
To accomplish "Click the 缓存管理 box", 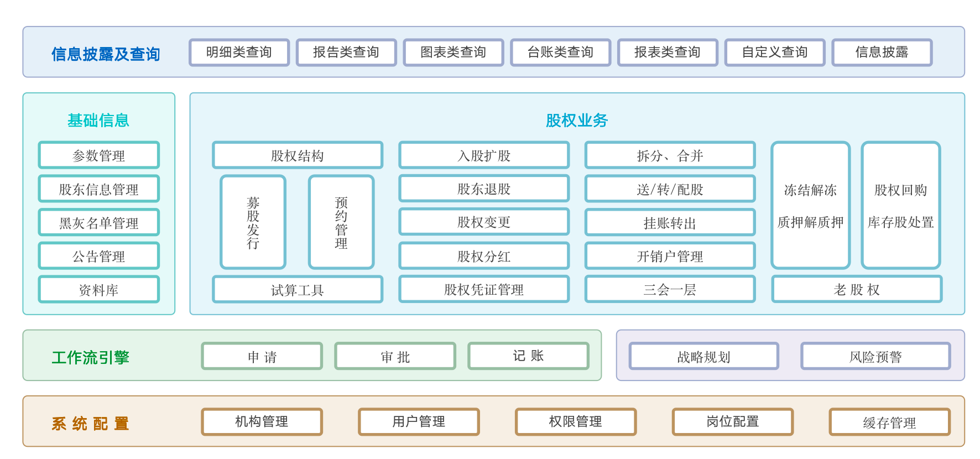I will coord(889,423).
